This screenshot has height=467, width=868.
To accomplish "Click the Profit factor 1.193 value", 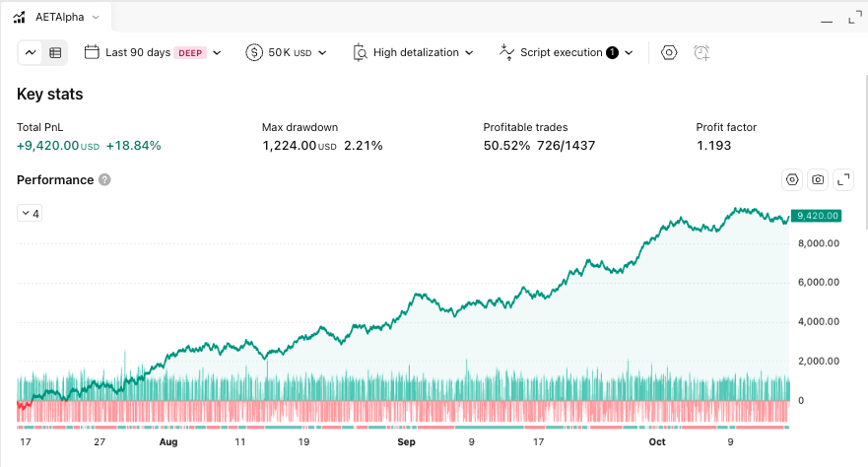I will pos(713,146).
